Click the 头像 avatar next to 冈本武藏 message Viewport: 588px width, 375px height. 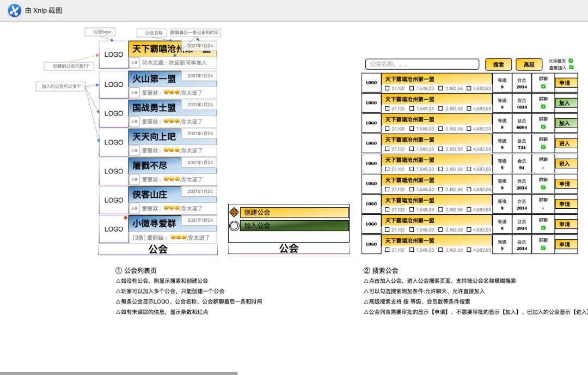tap(134, 63)
